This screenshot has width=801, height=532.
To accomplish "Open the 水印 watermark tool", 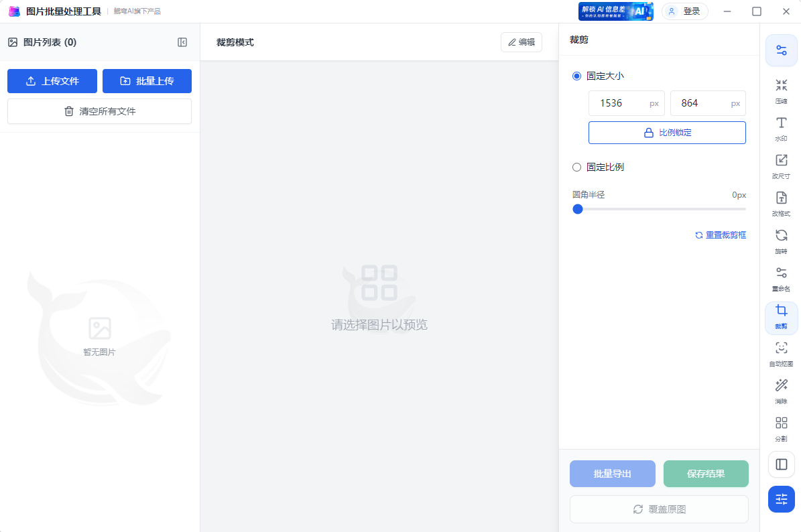I will 781,128.
